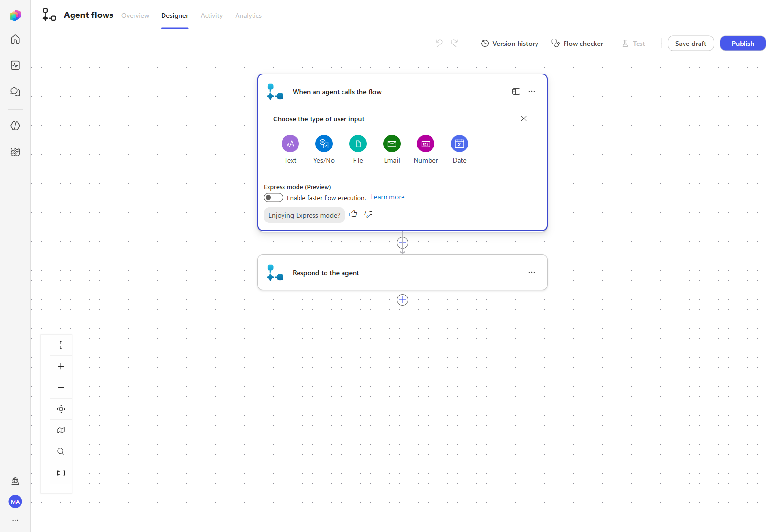Image resolution: width=774 pixels, height=532 pixels.
Task: Open the Activity monitor sidebar icon
Action: point(15,65)
